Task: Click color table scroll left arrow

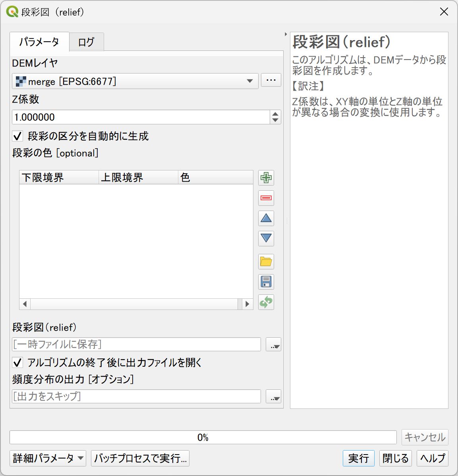Action: 25,304
